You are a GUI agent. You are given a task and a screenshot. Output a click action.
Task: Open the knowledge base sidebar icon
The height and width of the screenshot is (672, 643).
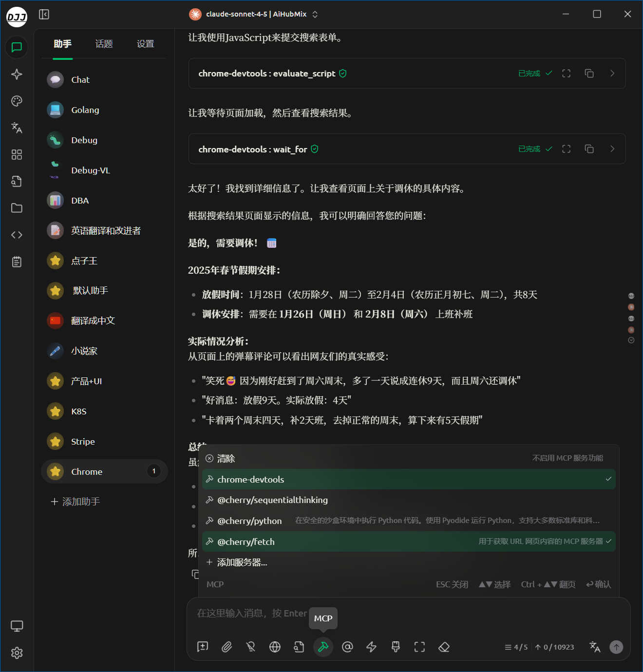click(17, 181)
